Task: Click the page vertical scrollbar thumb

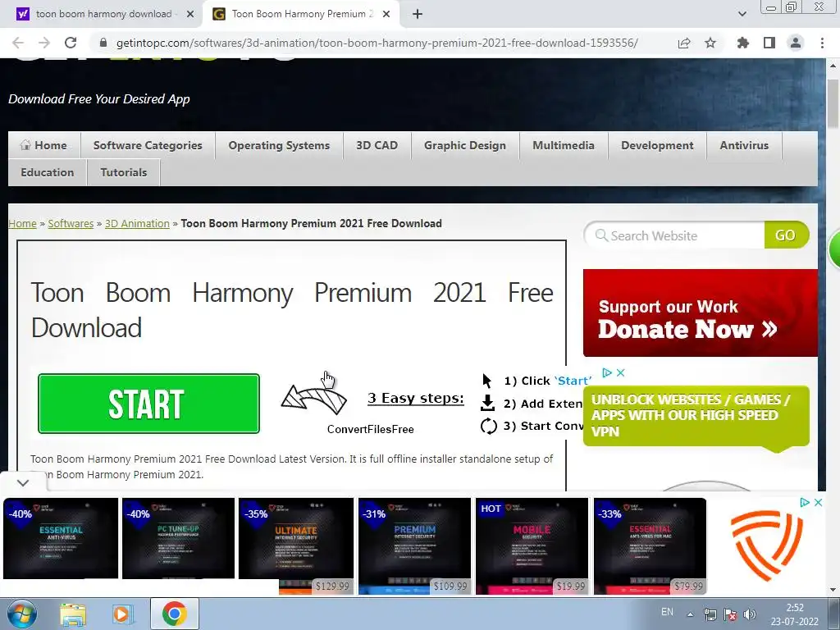Action: 833,103
